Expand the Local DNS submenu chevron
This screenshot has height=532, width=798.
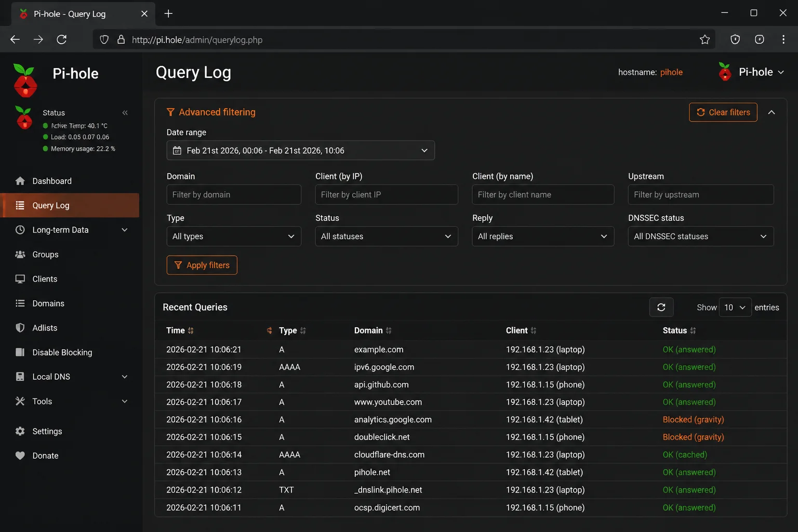[x=125, y=377]
